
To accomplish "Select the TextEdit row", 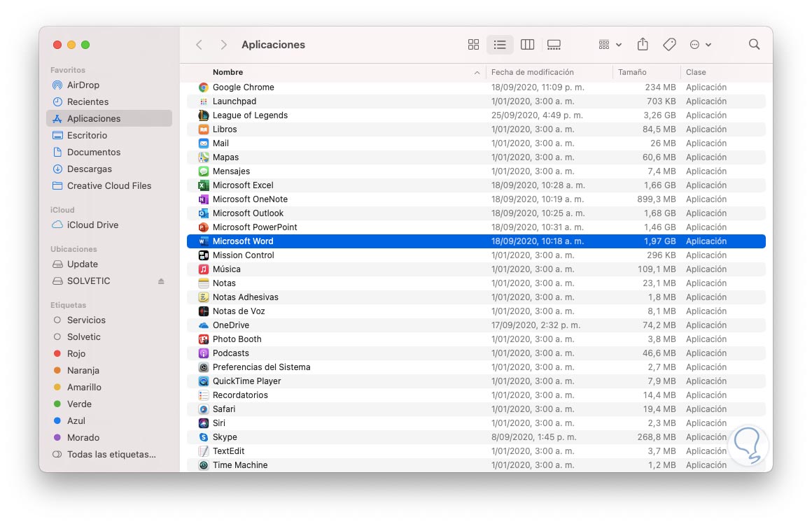I will tap(476, 451).
